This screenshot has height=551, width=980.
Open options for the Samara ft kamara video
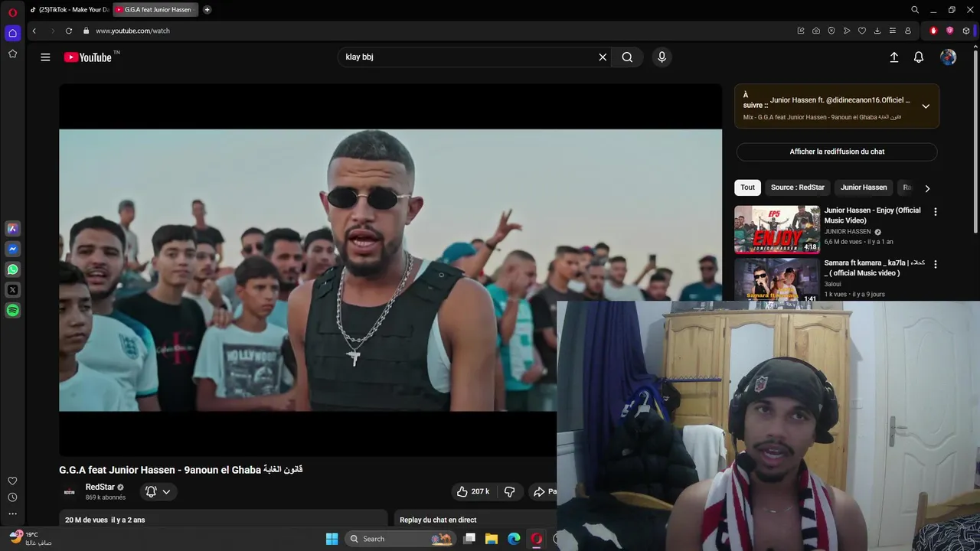click(x=935, y=264)
